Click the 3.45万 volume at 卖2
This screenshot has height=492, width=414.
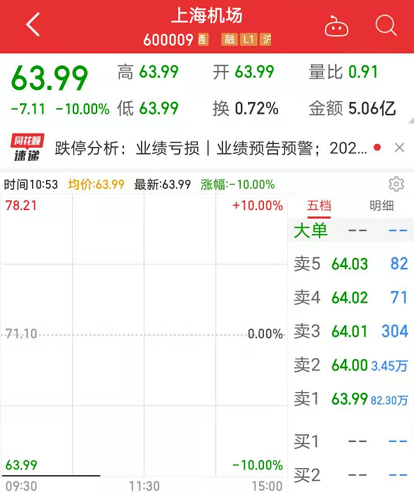click(x=389, y=366)
